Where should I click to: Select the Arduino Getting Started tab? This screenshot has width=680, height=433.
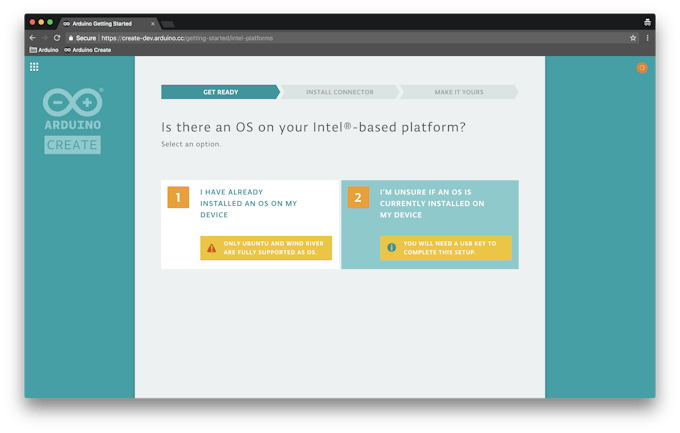click(106, 24)
